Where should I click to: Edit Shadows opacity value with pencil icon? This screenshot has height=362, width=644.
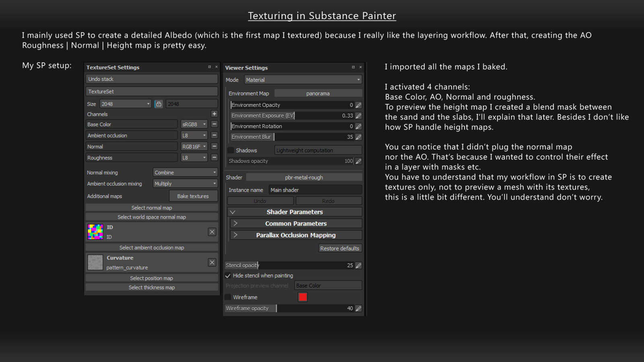click(358, 161)
